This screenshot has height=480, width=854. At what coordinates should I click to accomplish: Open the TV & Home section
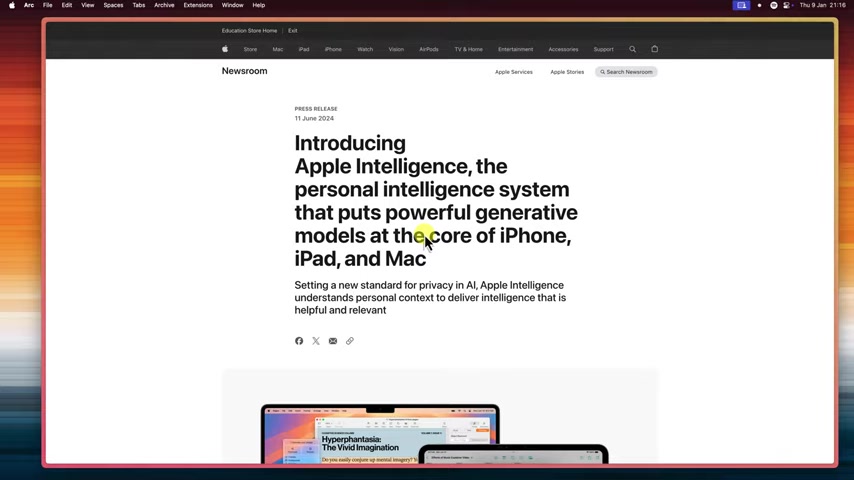click(468, 50)
